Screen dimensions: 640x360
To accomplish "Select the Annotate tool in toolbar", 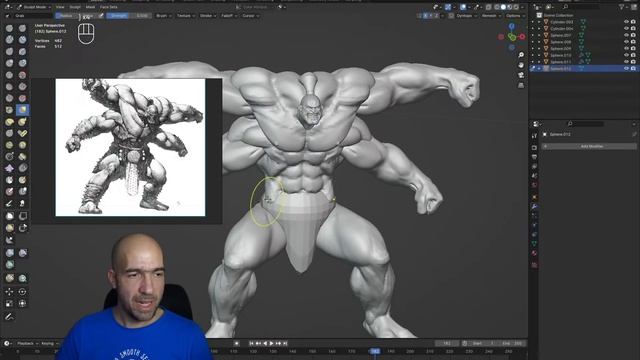I will click(x=9, y=317).
